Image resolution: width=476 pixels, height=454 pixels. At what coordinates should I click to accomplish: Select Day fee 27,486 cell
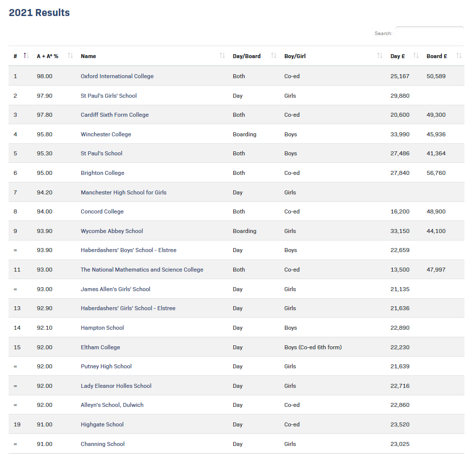(400, 153)
